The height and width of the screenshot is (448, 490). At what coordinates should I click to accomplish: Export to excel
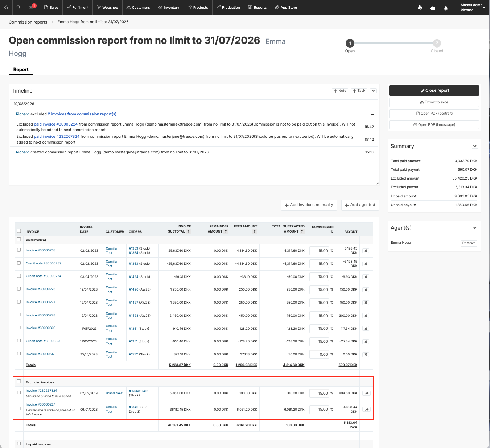434,102
